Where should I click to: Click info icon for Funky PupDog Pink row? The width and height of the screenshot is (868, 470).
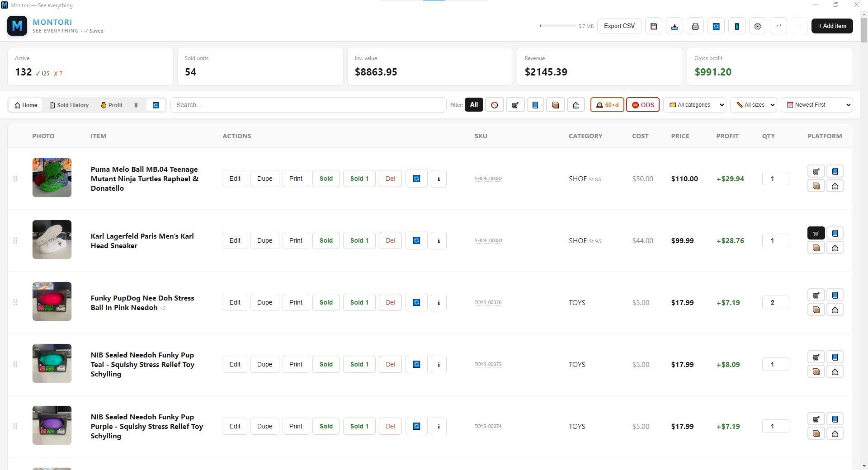coord(439,302)
